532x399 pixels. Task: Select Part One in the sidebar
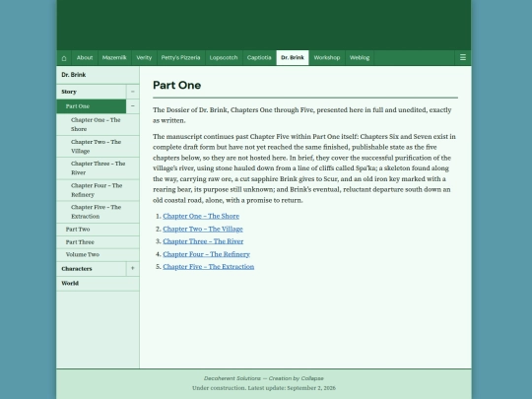tap(92, 106)
